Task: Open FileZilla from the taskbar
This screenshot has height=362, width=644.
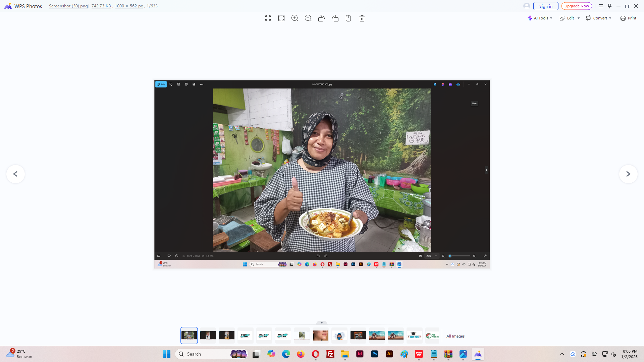Action: coord(330,354)
